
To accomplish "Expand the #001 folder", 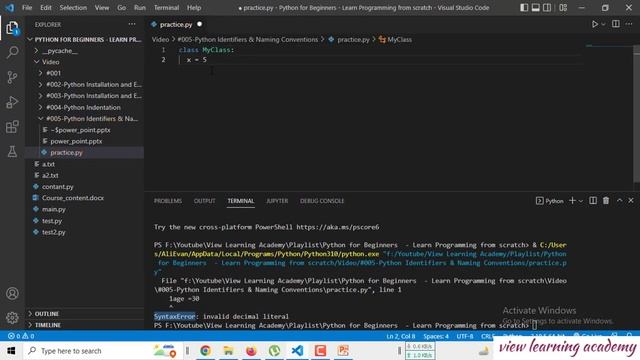I will (84, 73).
